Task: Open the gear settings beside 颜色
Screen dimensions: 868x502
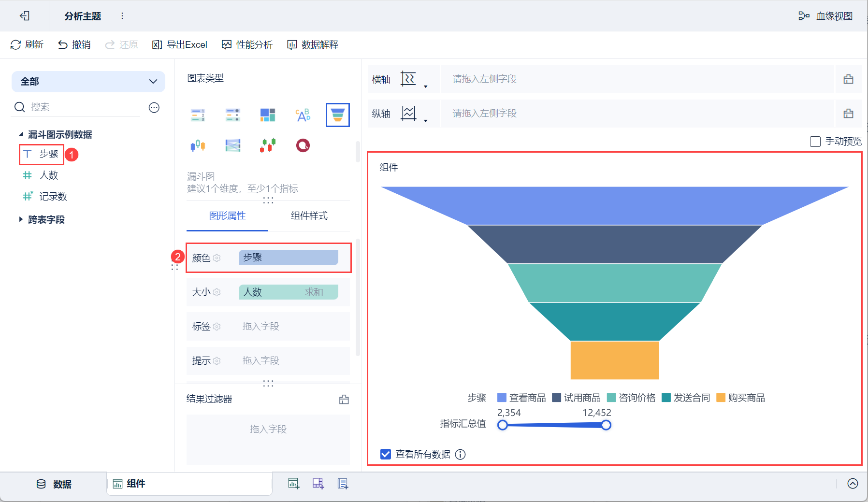Action: 217,258
